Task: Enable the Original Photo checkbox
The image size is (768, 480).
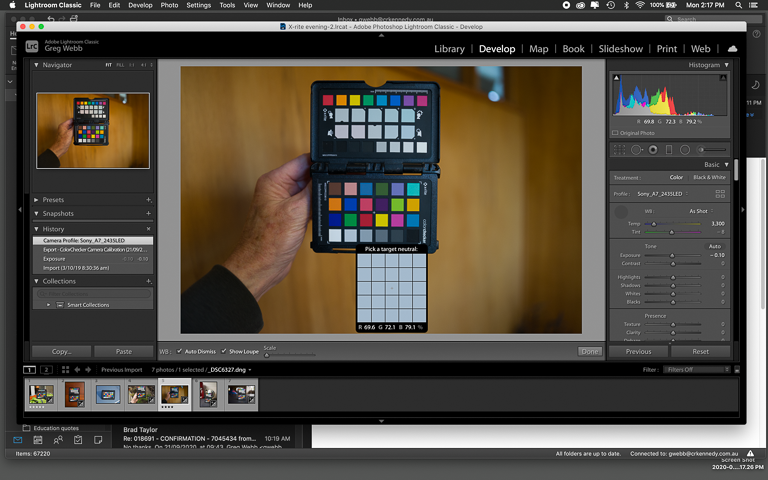Action: 615,132
